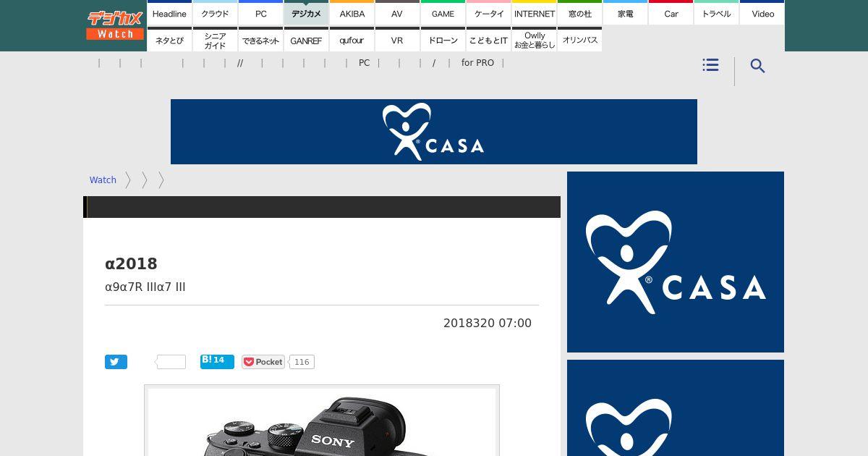This screenshot has width=868, height=456.
Task: Open the Owlly お金と暮らし tab
Action: (534, 40)
